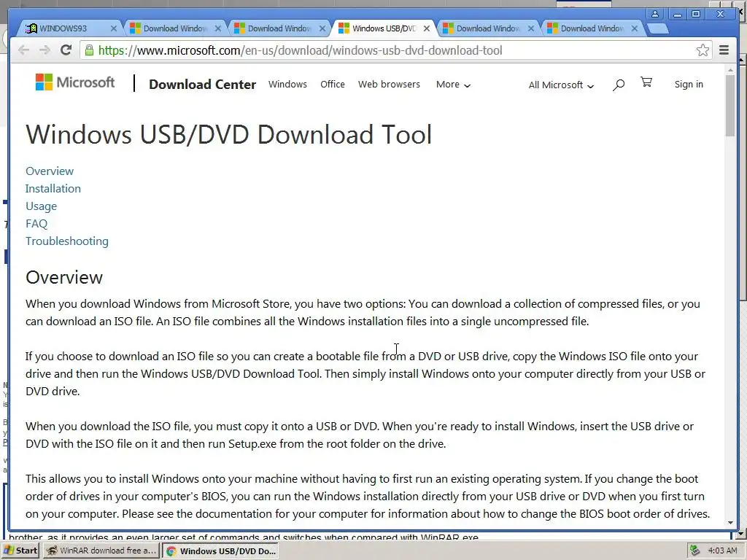Open the Microsoft search magnifier icon
The width and height of the screenshot is (747, 560).
(x=619, y=85)
